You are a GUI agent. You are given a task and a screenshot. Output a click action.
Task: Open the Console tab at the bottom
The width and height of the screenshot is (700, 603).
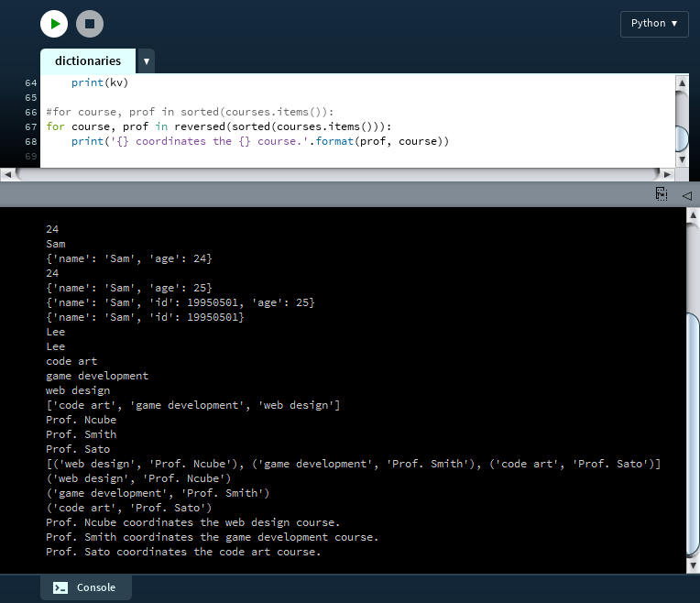[86, 587]
